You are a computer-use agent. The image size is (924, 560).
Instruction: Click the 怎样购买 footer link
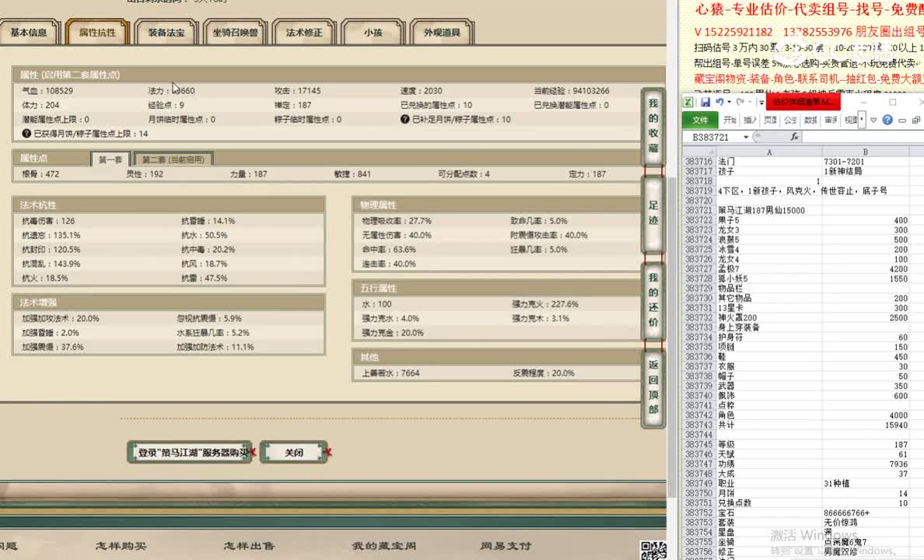pyautogui.click(x=121, y=546)
